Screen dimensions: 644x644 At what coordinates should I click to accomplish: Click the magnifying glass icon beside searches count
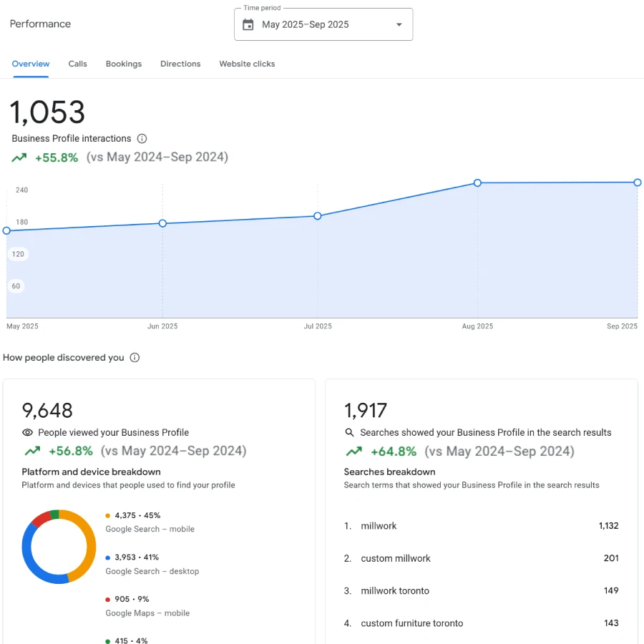pyautogui.click(x=348, y=432)
